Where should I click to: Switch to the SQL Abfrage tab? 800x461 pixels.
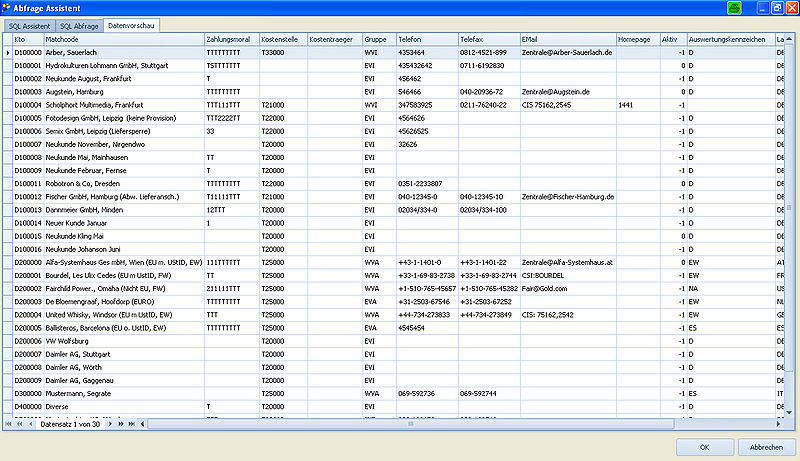pos(79,26)
